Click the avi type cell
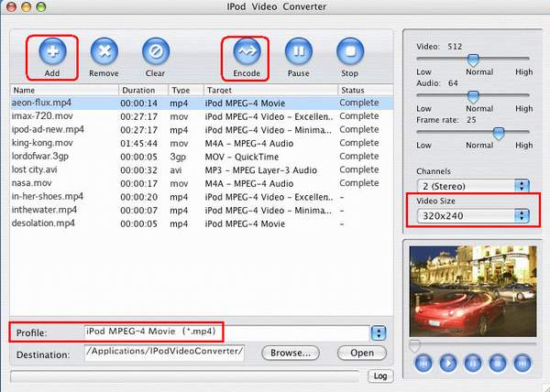 tap(176, 170)
